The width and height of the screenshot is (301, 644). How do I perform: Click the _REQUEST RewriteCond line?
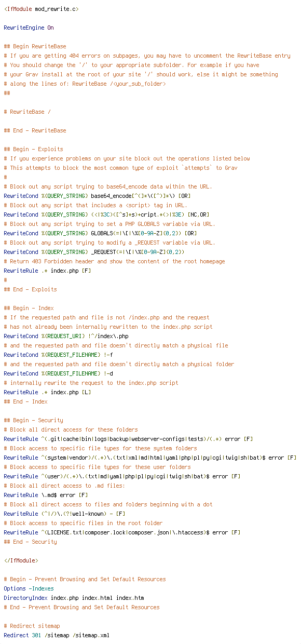point(94,252)
